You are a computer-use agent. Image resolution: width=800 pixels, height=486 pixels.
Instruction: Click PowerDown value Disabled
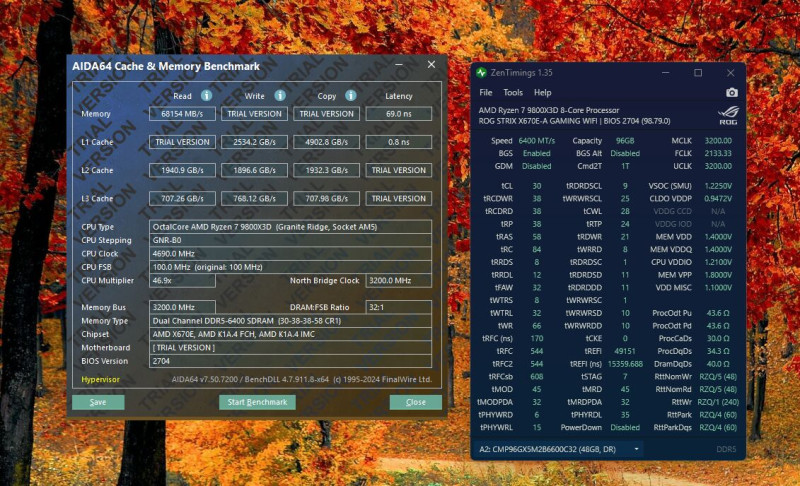625,428
